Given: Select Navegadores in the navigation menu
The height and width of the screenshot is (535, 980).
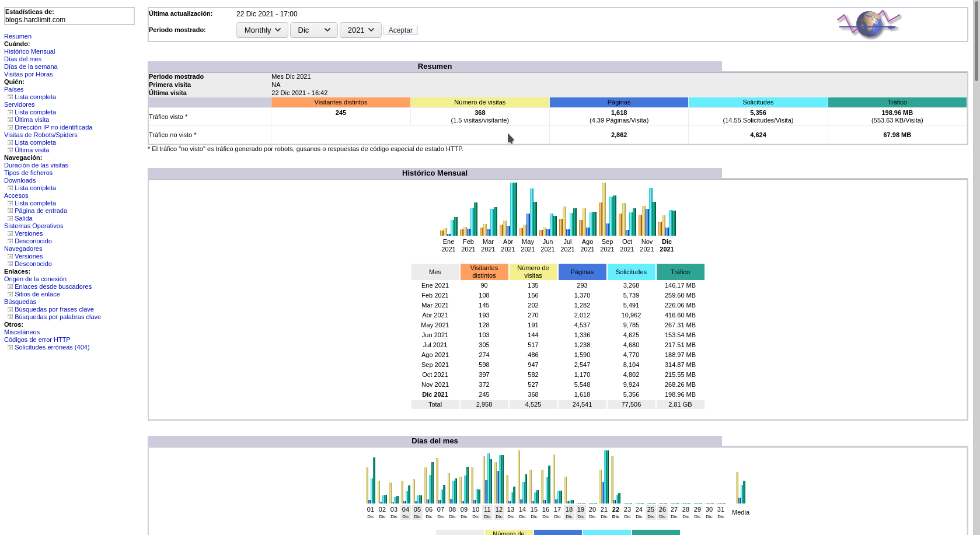Looking at the screenshot, I should point(23,249).
